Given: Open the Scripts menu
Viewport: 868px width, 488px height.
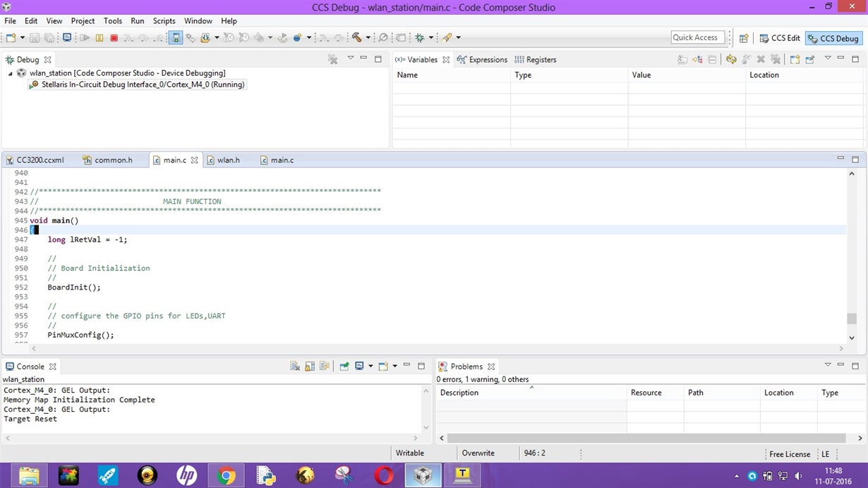Looking at the screenshot, I should click(164, 21).
